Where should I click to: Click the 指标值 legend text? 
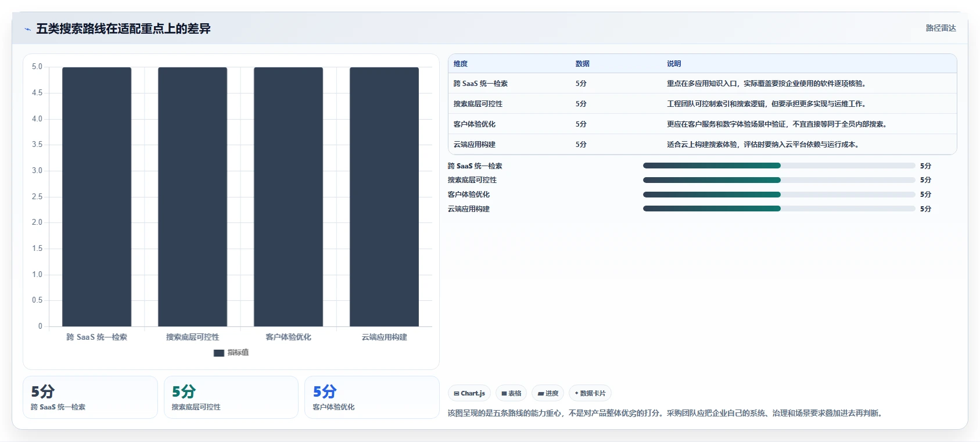238,353
